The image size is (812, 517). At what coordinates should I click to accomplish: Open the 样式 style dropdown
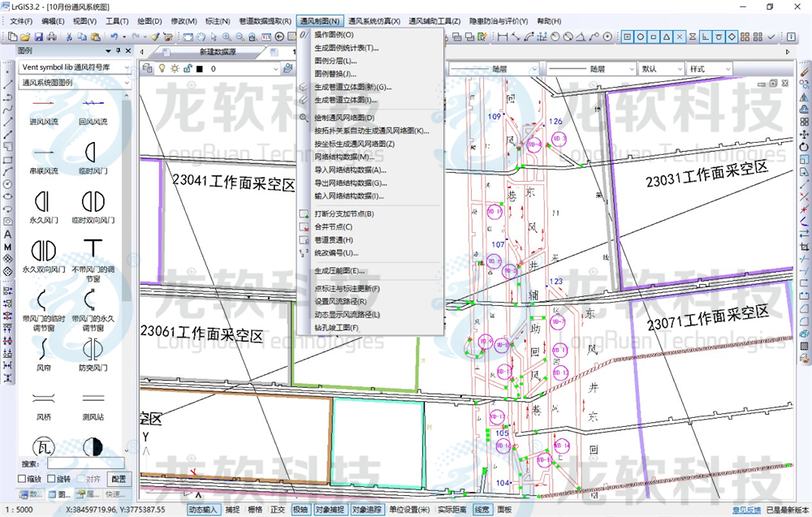pos(707,68)
